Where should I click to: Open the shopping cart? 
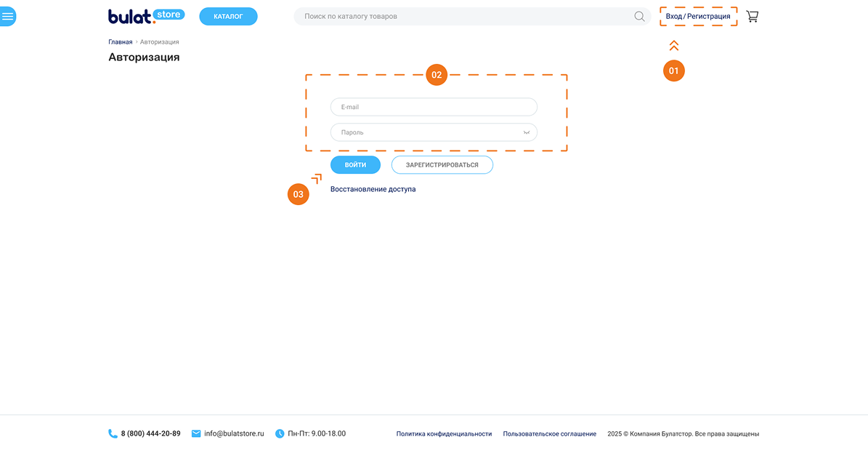coord(752,16)
